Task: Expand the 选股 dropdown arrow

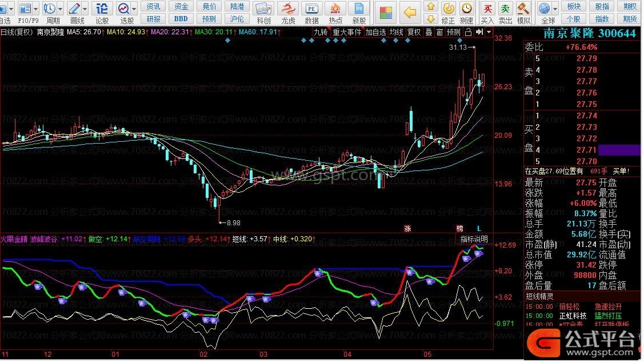Action: (x=134, y=8)
